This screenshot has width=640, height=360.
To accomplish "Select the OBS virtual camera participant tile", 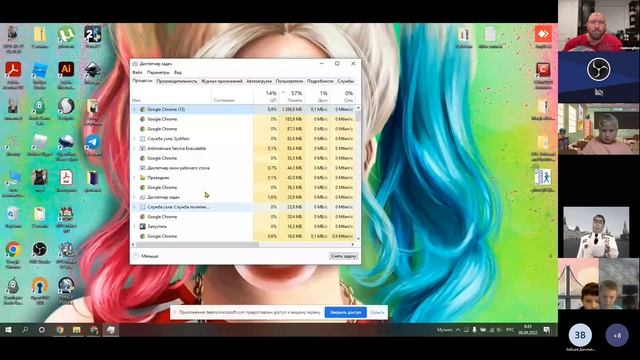I will pos(599,77).
